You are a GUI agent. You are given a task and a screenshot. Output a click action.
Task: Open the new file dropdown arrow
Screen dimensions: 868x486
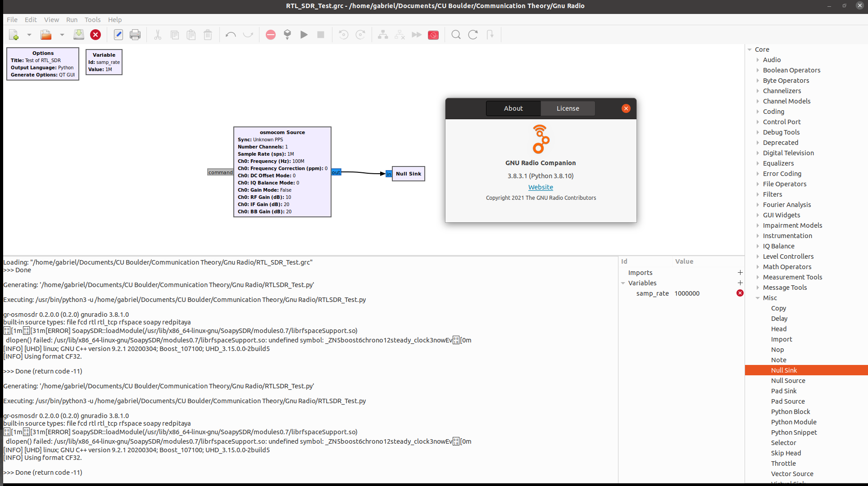(29, 35)
